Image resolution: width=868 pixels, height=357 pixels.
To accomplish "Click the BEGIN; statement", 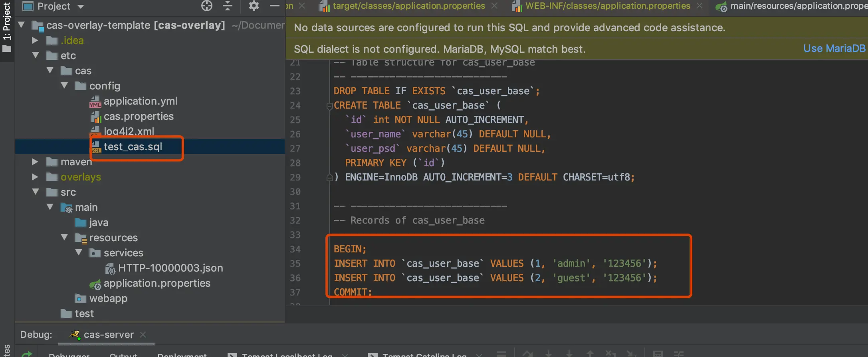I will pyautogui.click(x=350, y=249).
